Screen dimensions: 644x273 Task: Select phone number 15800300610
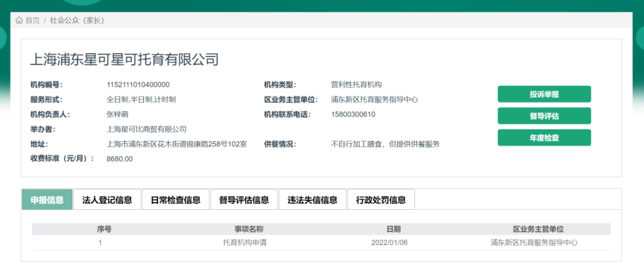pos(353,114)
